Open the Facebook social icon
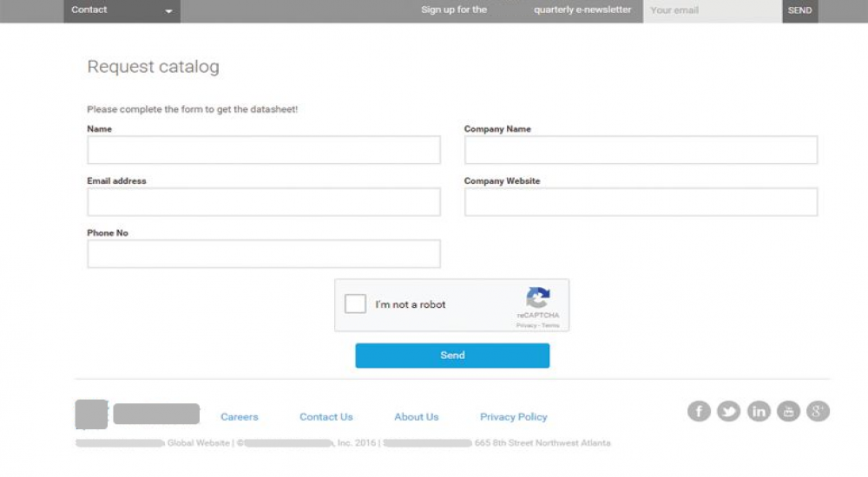868x477 pixels. 699,411
